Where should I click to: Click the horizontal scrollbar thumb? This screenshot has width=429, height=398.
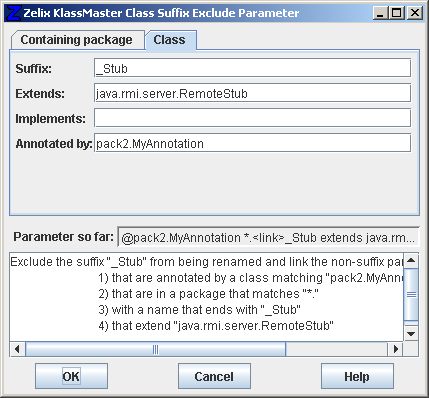click(155, 349)
